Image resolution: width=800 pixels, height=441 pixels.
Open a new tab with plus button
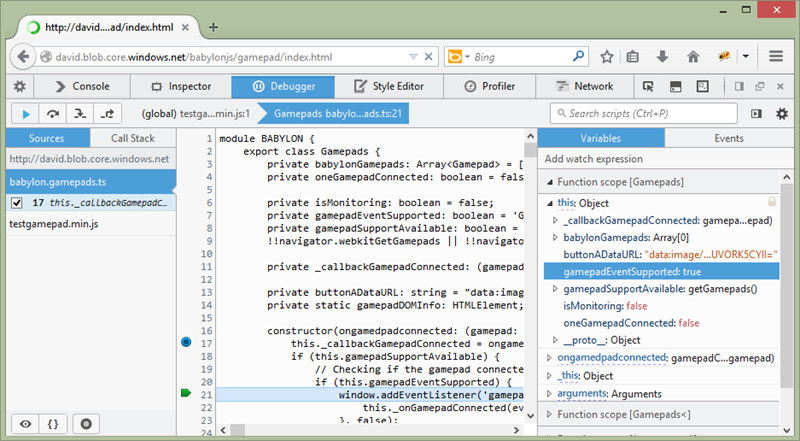(x=213, y=27)
